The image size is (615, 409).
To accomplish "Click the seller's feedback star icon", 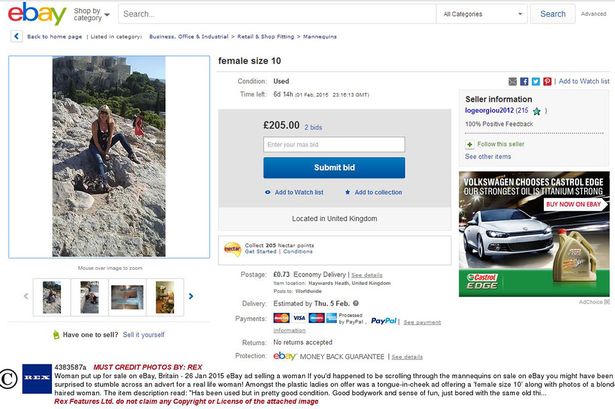I will [x=537, y=112].
